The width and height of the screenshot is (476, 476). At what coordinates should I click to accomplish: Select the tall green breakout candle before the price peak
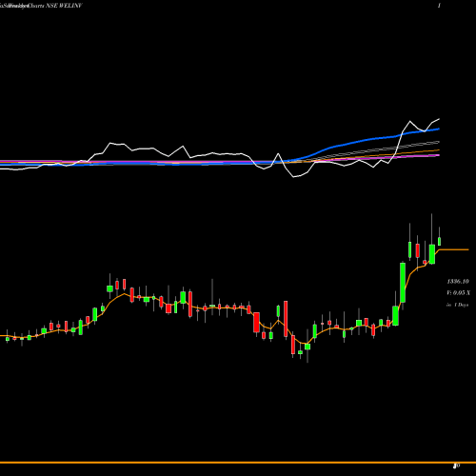point(403,283)
